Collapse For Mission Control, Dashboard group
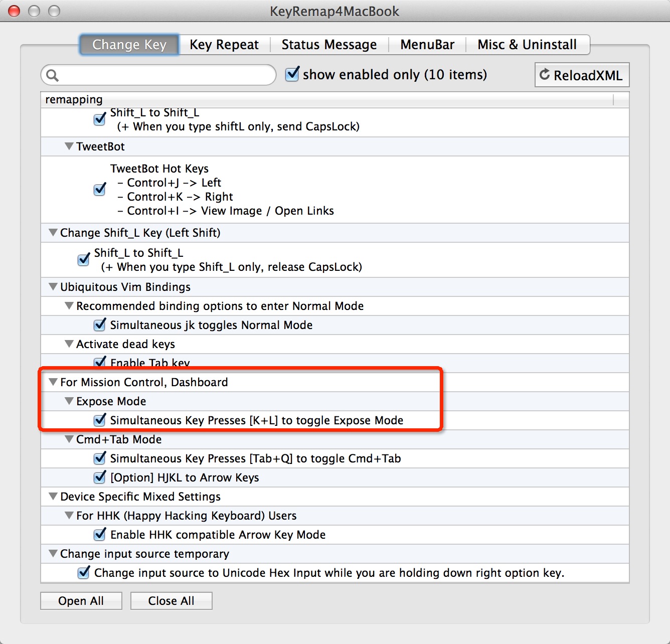670x644 pixels. 53,382
